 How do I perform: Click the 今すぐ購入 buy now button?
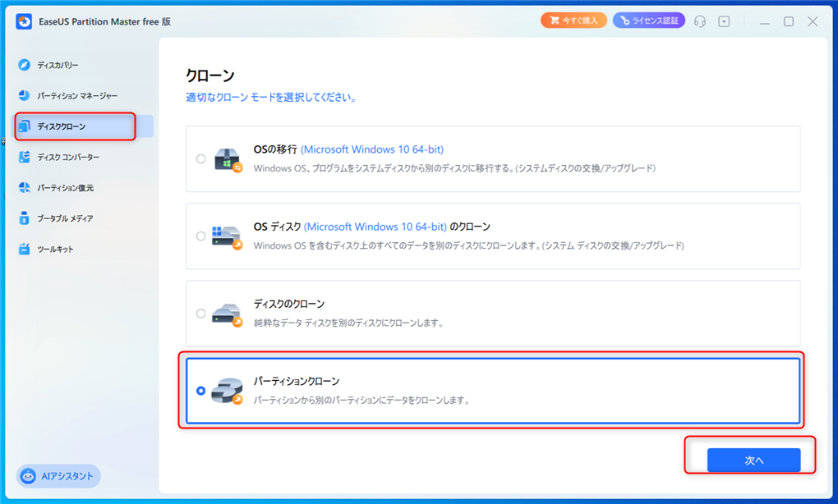[573, 21]
